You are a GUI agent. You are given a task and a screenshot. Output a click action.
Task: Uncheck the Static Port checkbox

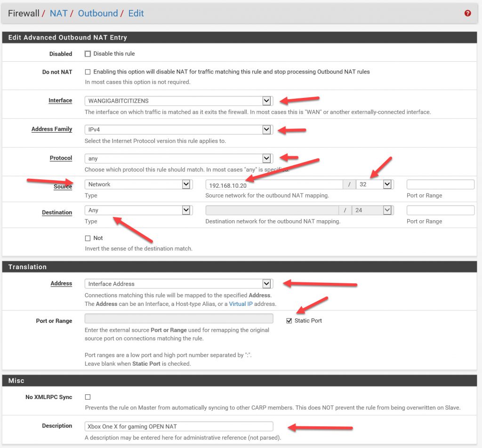[x=289, y=321]
